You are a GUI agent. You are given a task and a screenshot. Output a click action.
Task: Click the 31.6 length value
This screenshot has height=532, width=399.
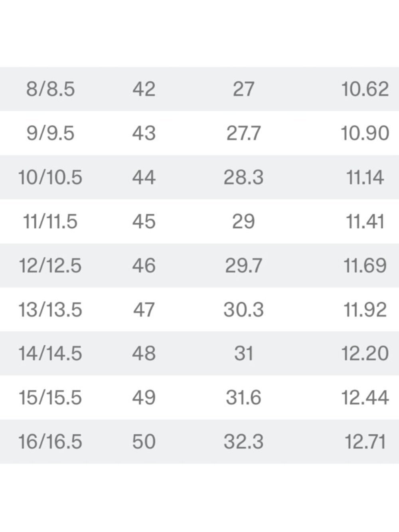tap(243, 398)
